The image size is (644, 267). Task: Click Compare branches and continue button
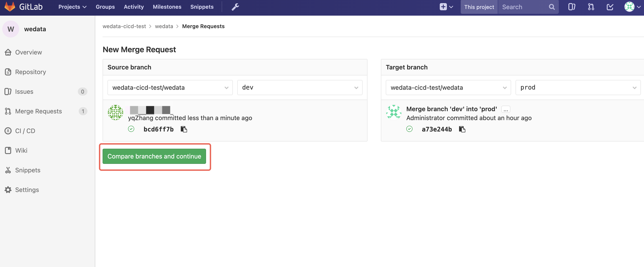pos(154,156)
